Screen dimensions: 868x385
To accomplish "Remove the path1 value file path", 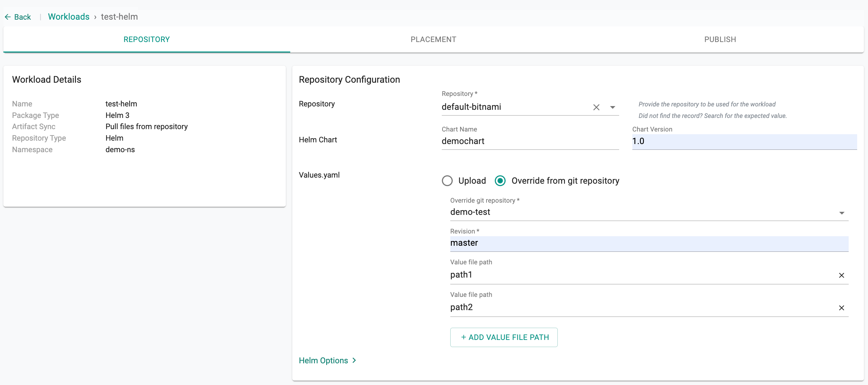I will pos(842,275).
